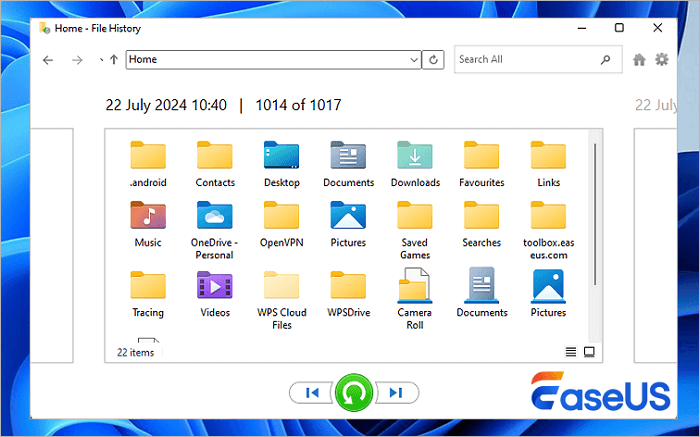Open the settings gear menu
This screenshot has height=437, width=700.
661,59
